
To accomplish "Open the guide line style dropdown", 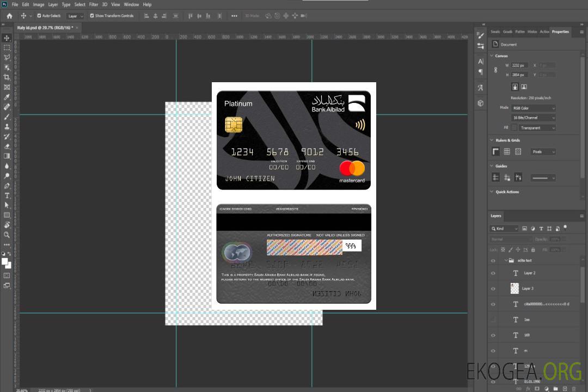I will pyautogui.click(x=543, y=178).
